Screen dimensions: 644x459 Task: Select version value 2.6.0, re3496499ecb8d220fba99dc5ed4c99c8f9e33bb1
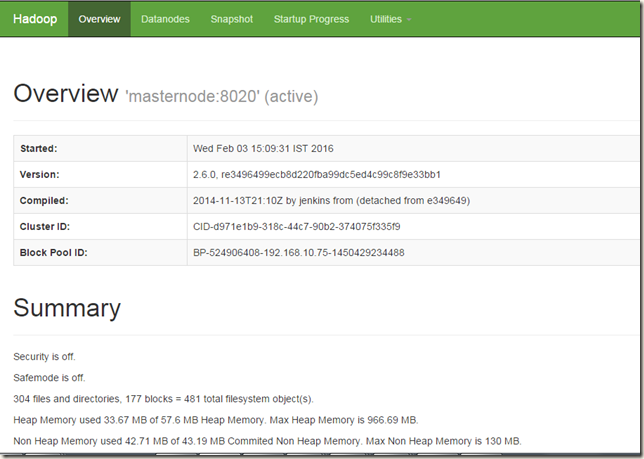[317, 174]
